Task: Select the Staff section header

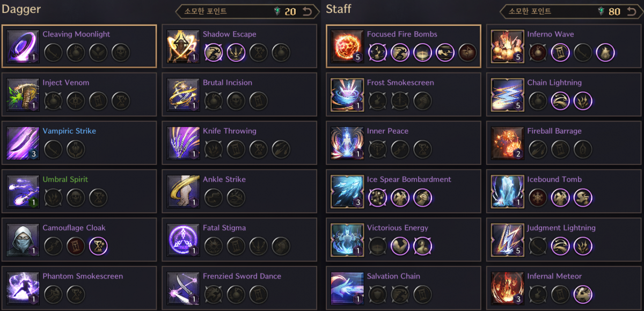Action: click(337, 9)
